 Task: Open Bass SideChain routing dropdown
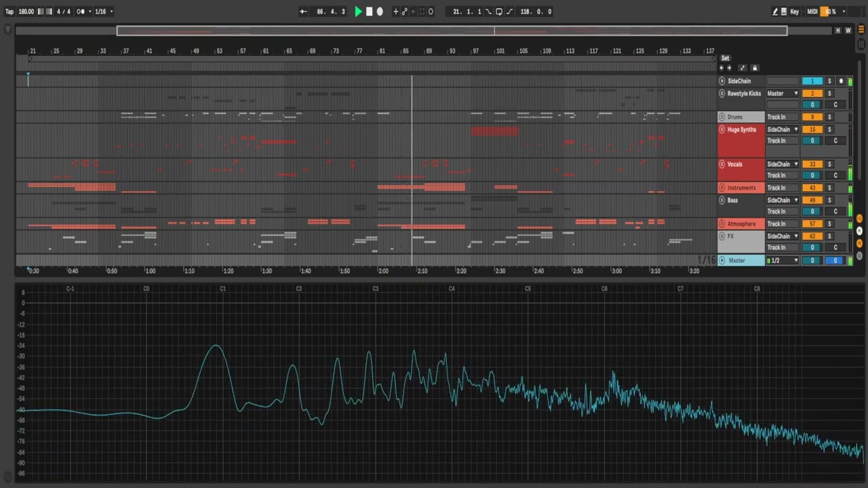pos(783,200)
